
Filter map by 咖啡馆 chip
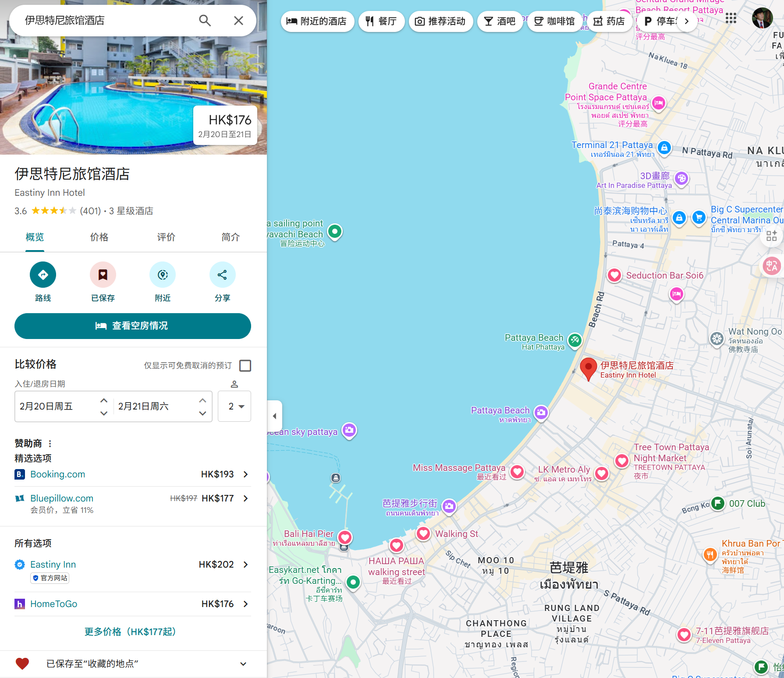(x=554, y=21)
